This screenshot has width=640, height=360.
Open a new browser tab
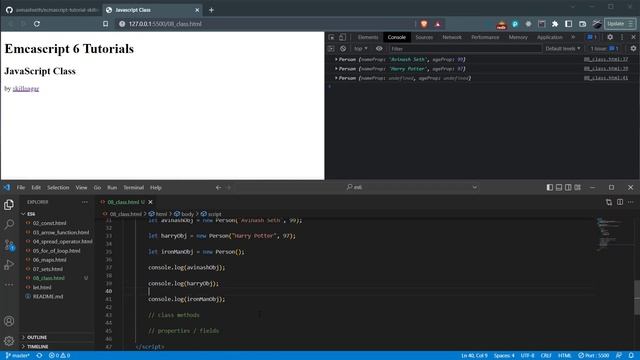(211, 10)
